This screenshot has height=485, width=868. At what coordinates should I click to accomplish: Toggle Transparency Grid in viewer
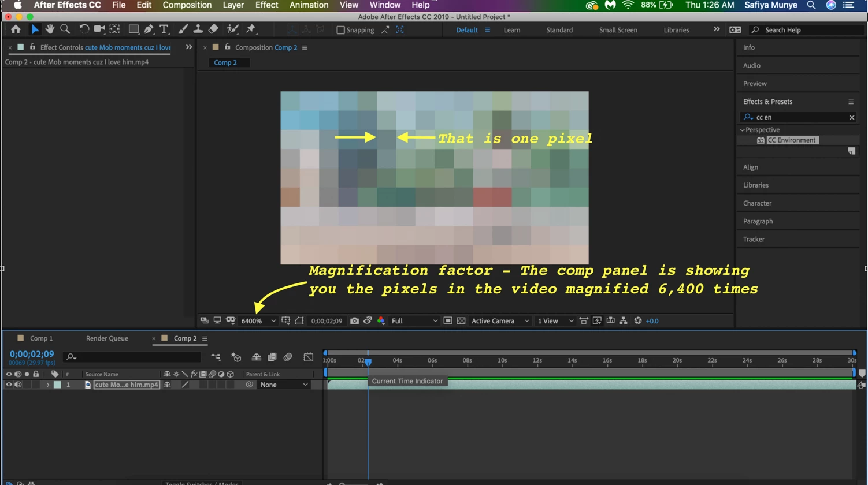click(x=461, y=321)
